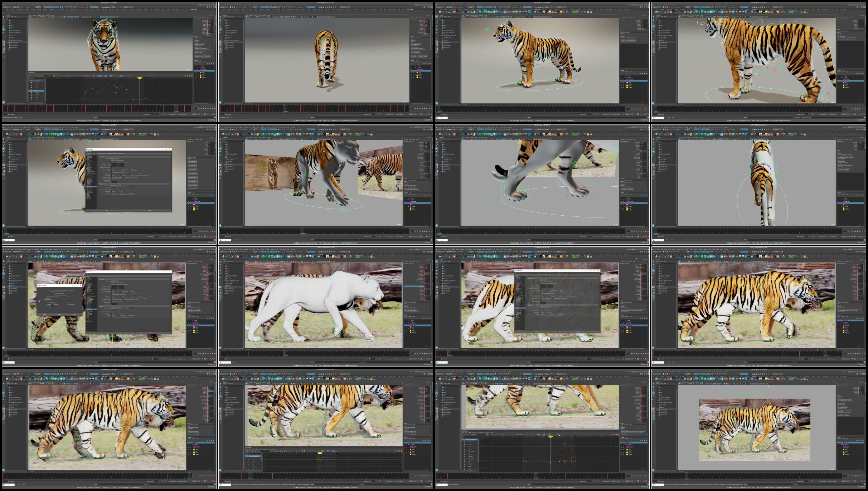The height and width of the screenshot is (491, 868).
Task: Click the magnifier search icon left of the front-facing tiger
Action: point(4,55)
